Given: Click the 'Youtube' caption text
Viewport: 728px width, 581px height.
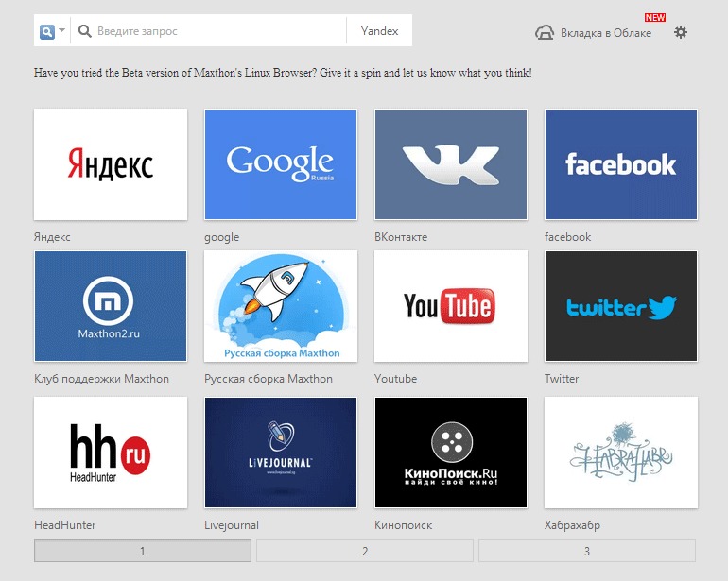Looking at the screenshot, I should coord(395,379).
